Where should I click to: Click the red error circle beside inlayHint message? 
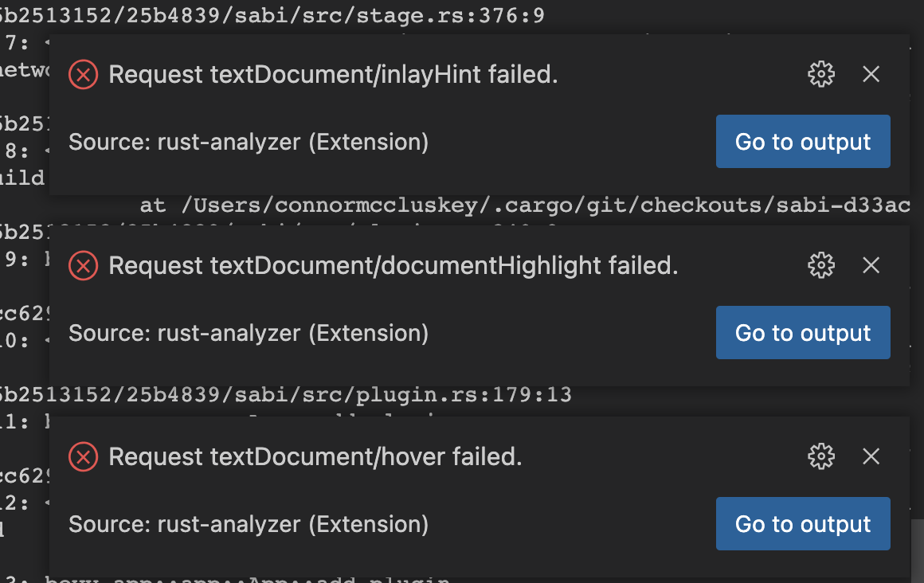(x=83, y=74)
